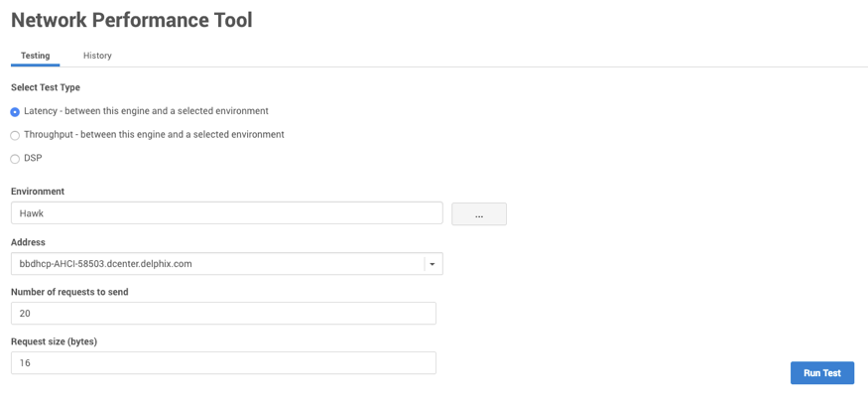Click the Number of requests to send label
The width and height of the screenshot is (868, 402).
point(69,292)
